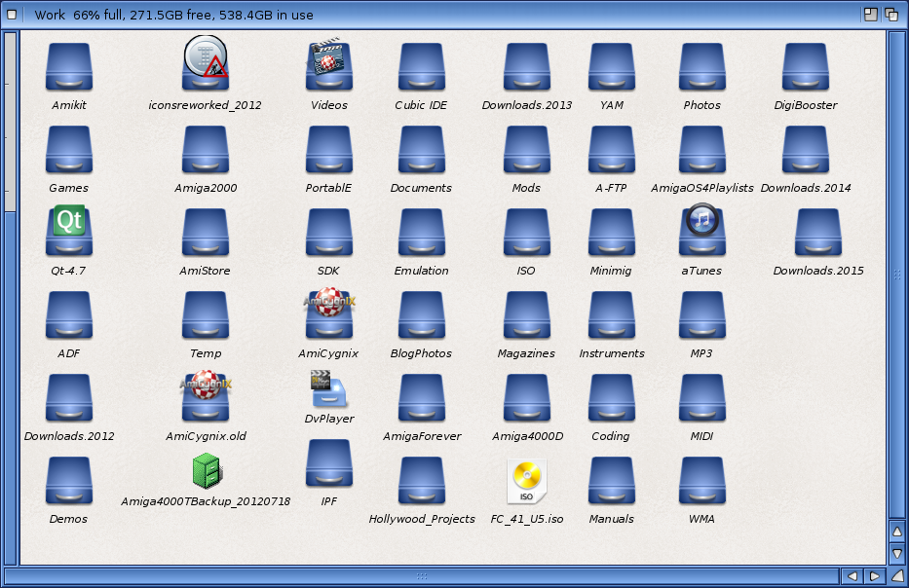
Task: Open the ISO drawer
Action: [x=526, y=233]
